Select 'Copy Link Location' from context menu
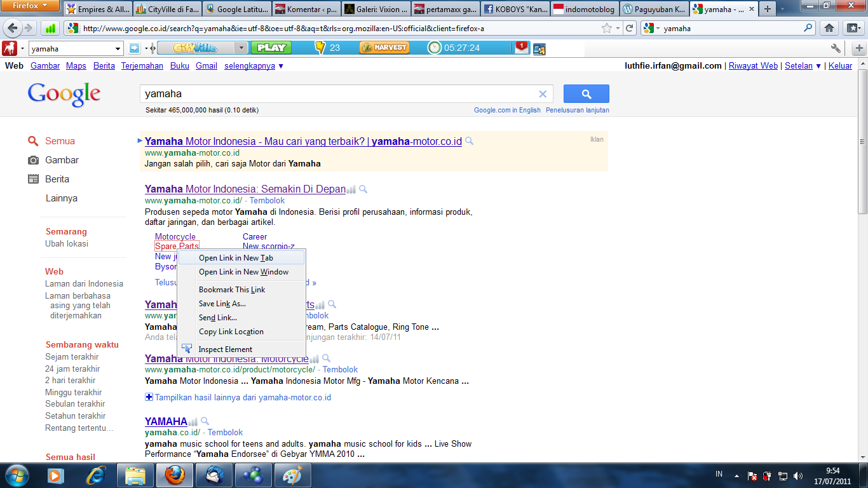The width and height of the screenshot is (868, 488). [231, 332]
